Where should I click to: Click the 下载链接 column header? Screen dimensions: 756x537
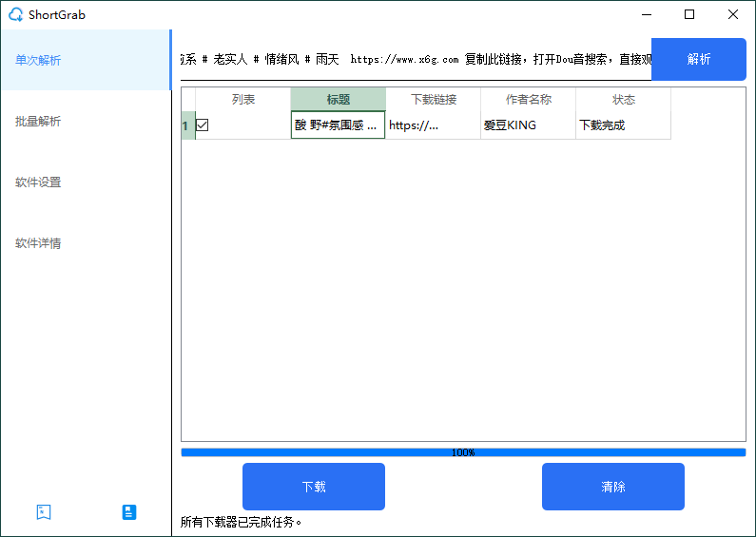pos(433,99)
